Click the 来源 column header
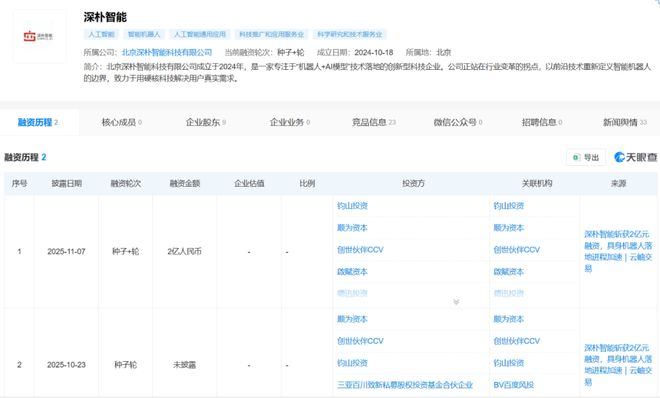 point(618,183)
